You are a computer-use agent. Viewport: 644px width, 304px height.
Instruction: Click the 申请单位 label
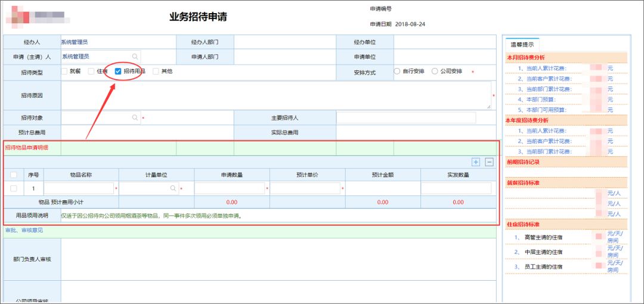[x=365, y=57]
